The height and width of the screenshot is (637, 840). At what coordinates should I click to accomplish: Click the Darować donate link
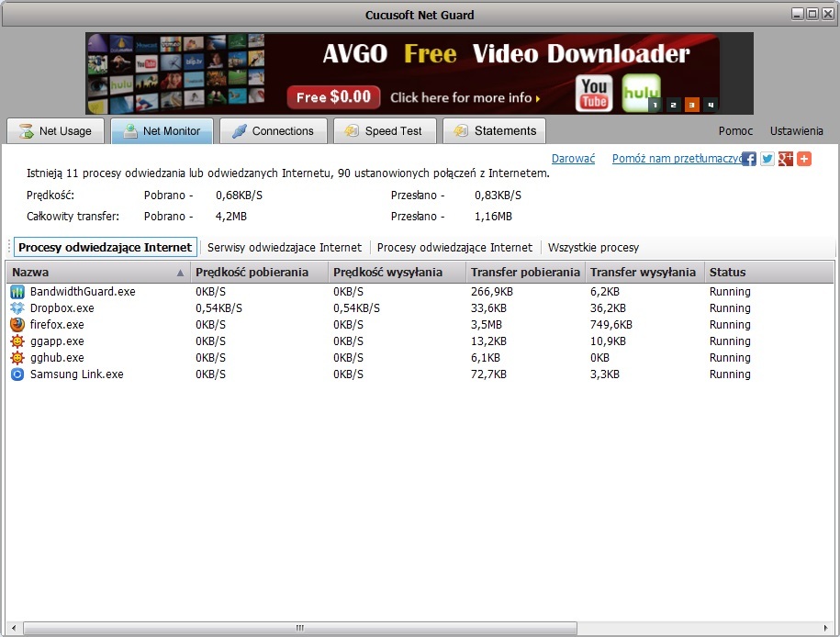click(x=573, y=159)
